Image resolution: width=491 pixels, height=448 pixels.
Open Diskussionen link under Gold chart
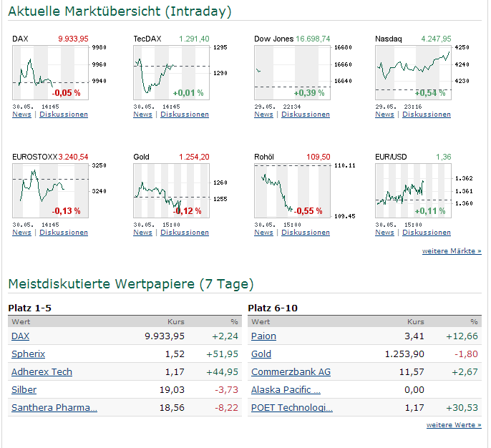pyautogui.click(x=185, y=233)
